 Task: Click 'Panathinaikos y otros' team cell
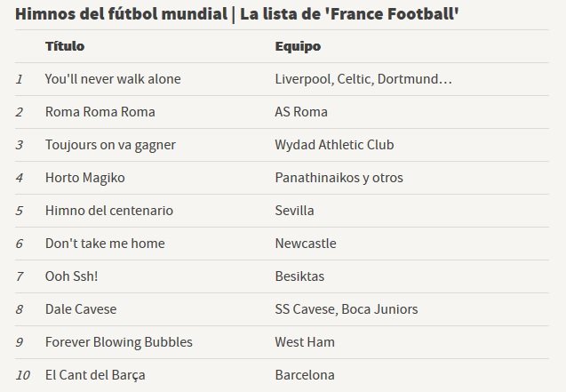[339, 178]
